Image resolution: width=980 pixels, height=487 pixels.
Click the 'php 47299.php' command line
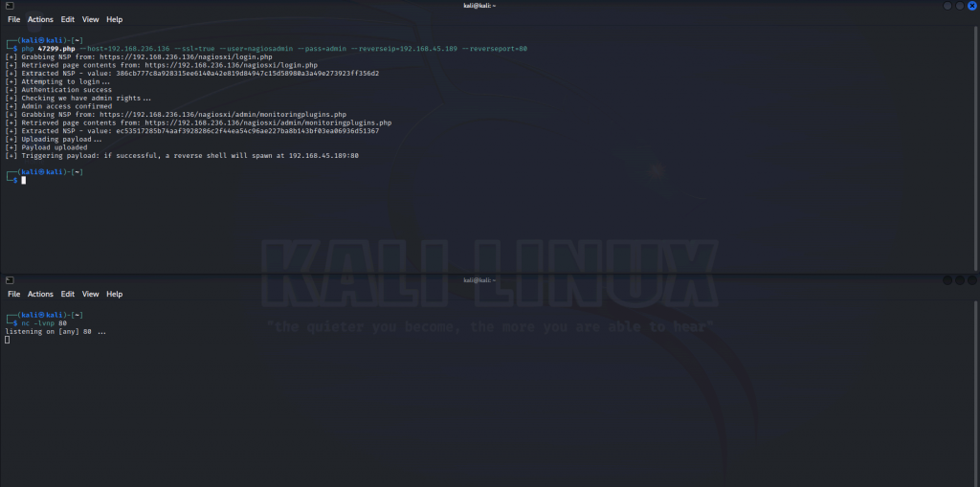click(x=275, y=49)
